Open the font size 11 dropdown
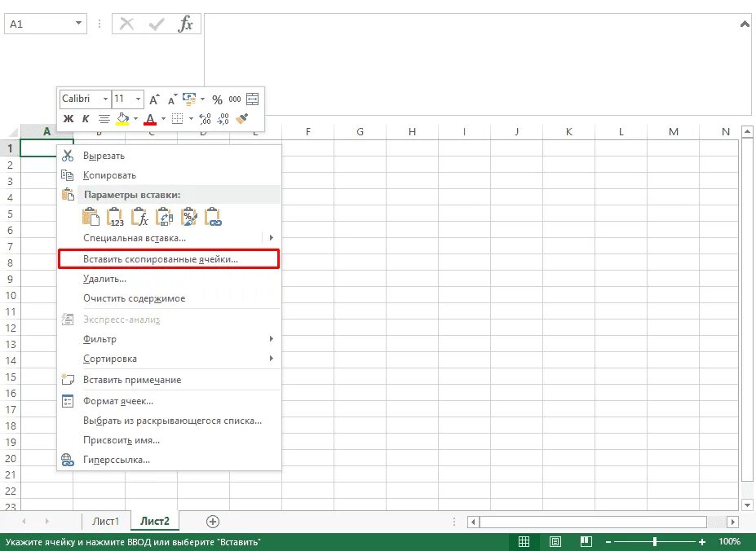This screenshot has height=551, width=756. [x=138, y=99]
